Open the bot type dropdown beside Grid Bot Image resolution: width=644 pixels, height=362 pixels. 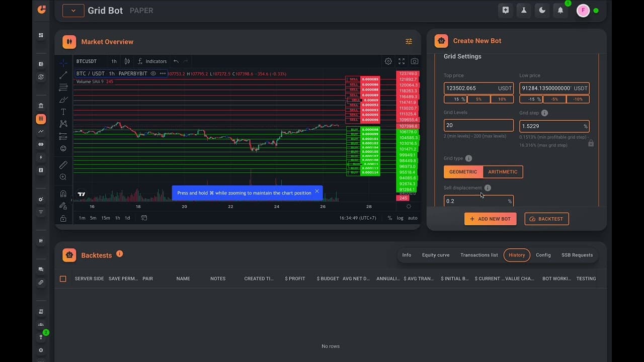point(73,10)
